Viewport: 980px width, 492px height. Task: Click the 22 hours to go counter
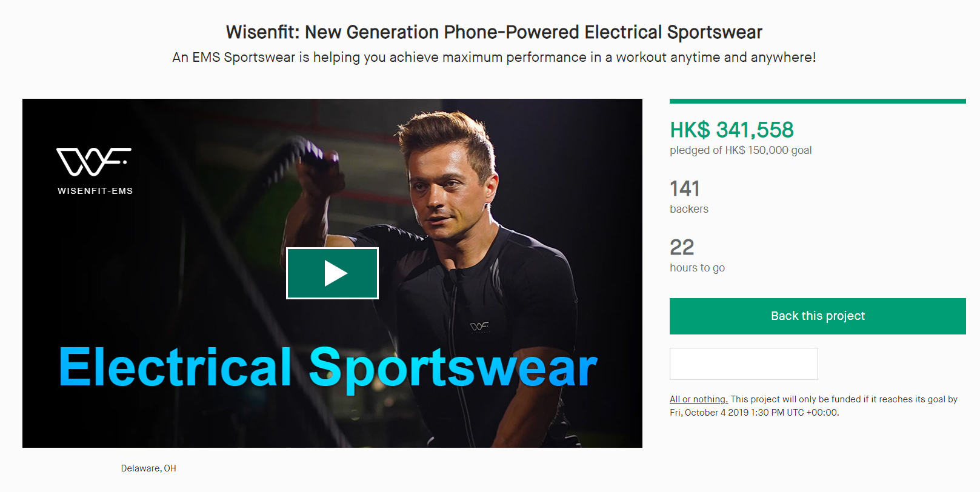click(682, 247)
